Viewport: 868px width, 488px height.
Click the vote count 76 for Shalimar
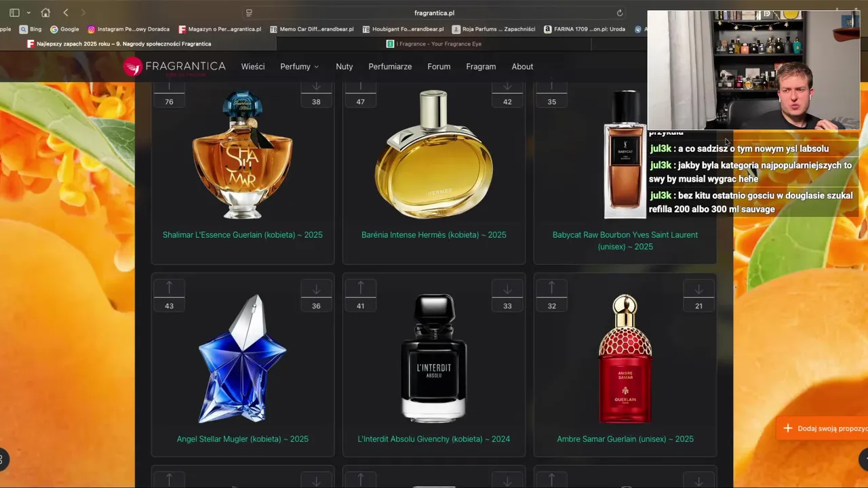[169, 102]
